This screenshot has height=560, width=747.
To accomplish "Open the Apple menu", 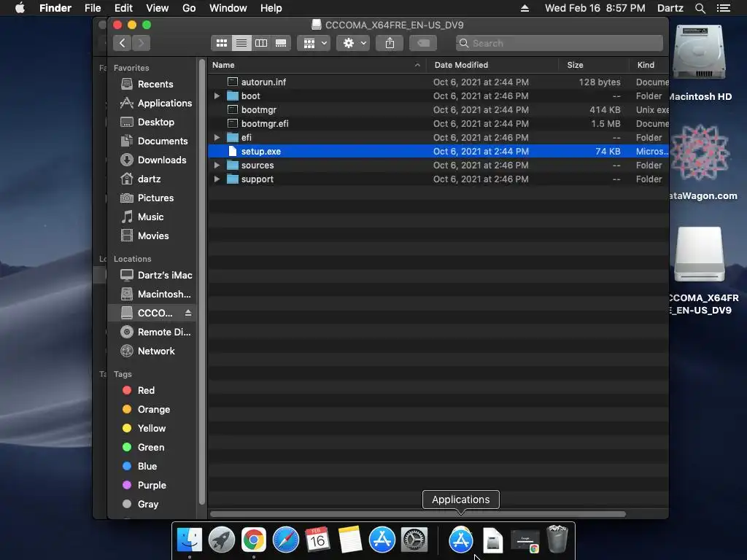I will 20,8.
